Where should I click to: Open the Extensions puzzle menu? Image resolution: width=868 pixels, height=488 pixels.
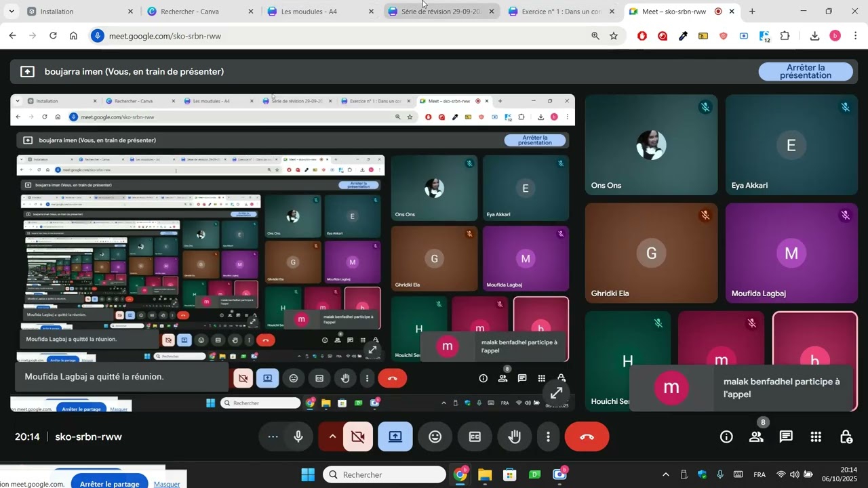coord(785,36)
